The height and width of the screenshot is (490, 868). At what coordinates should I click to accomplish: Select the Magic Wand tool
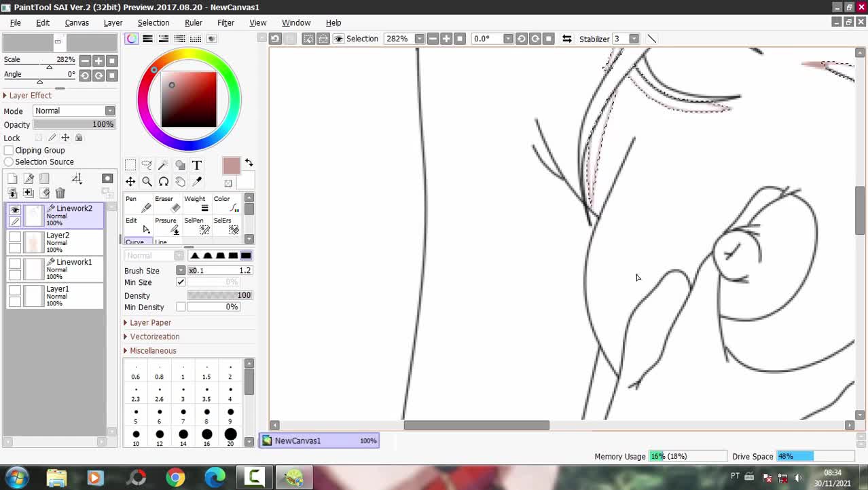point(163,165)
